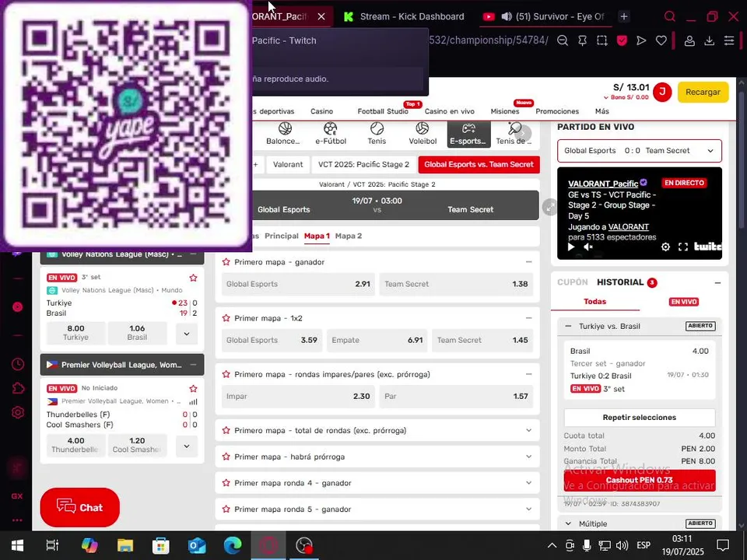747x560 pixels.
Task: Switch to Mapa 2 tab
Action: (349, 236)
